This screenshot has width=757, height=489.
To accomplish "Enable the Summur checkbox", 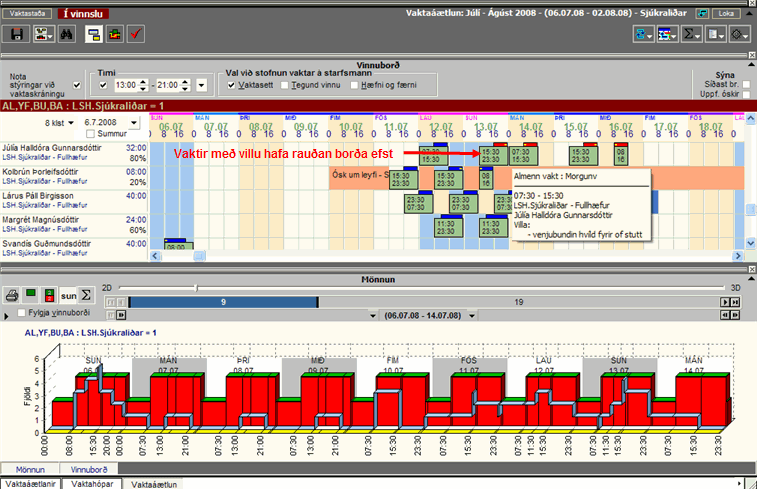I will 90,134.
